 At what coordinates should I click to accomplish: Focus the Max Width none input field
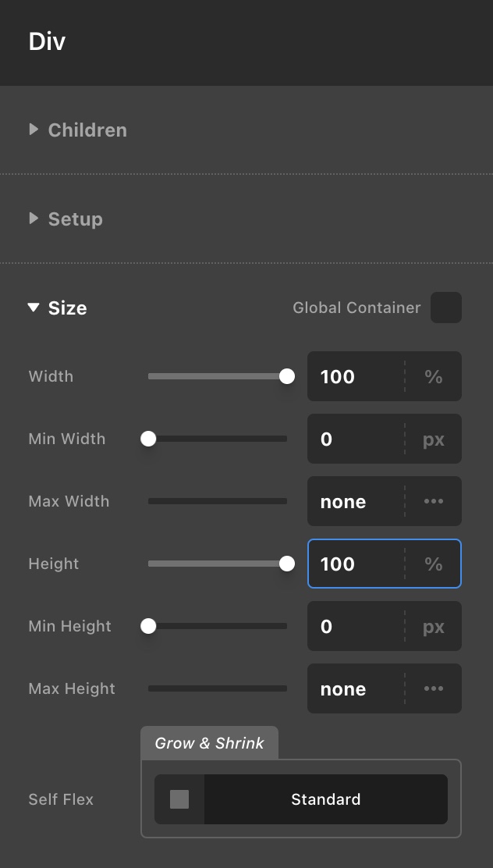(356, 502)
